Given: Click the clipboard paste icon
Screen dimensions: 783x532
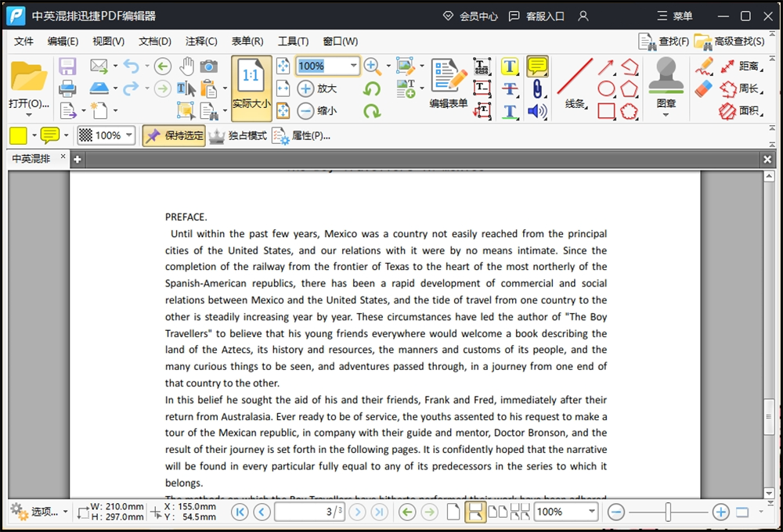Looking at the screenshot, I should point(209,89).
